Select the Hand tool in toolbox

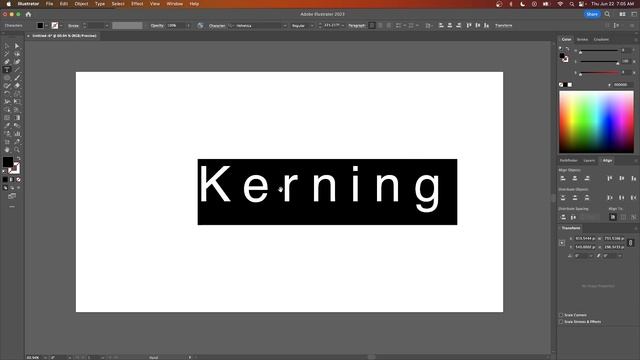coord(7,150)
